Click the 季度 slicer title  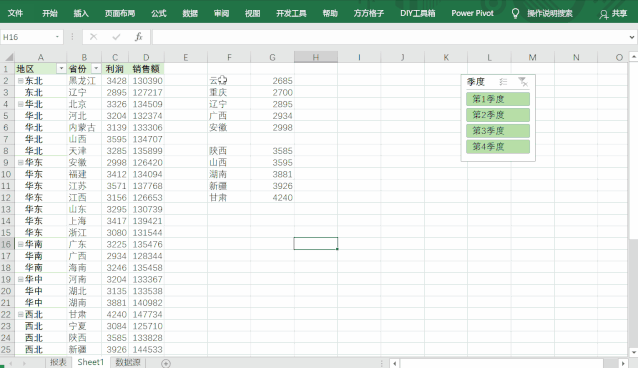tap(476, 82)
